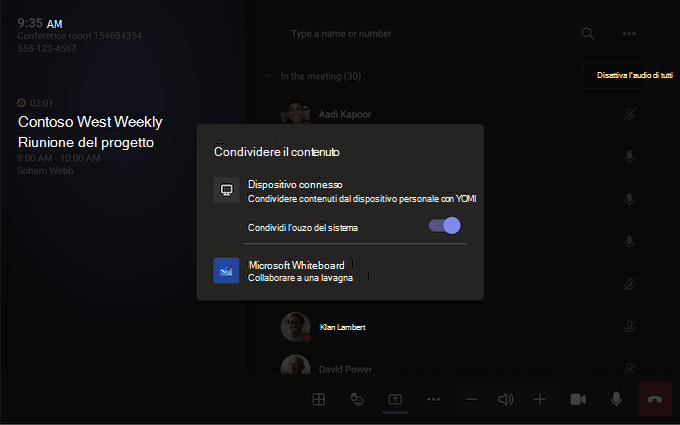Screen dimensions: 680x425
Task: Toggle the camera video icon
Action: pos(578,399)
